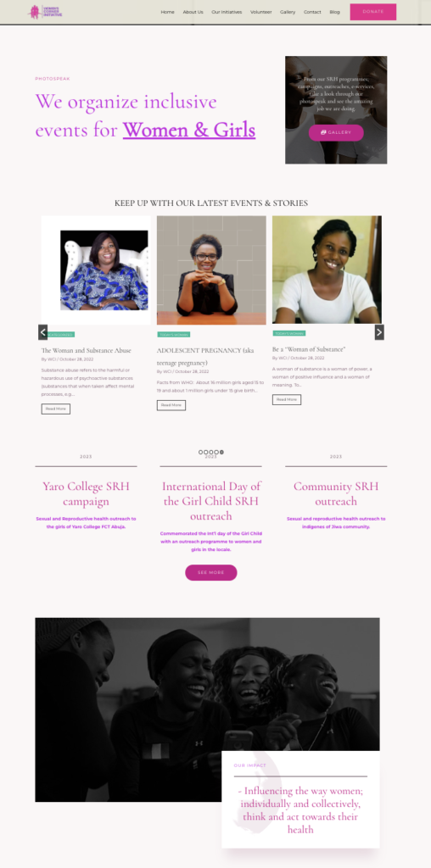Viewport: 431px width, 868px height.
Task: Open the Adolescent Pregnancy post thumbnail
Action: [211, 270]
